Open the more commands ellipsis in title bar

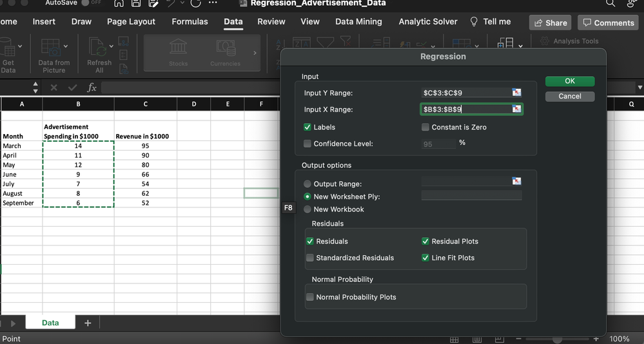tap(213, 3)
